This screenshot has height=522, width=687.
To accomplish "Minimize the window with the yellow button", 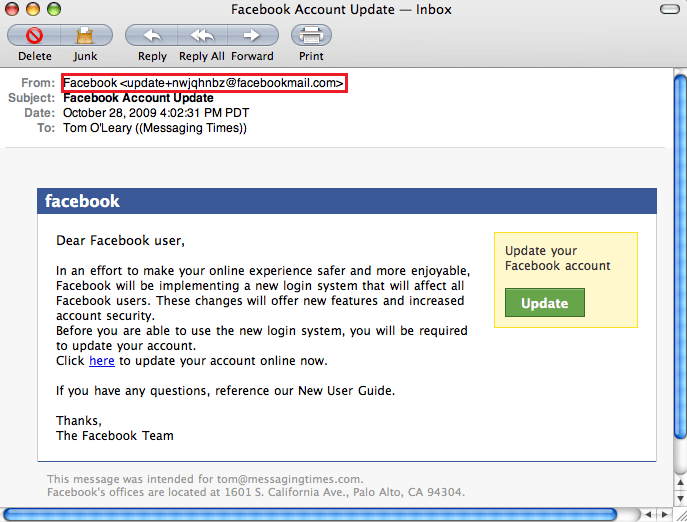I will pyautogui.click(x=33, y=9).
